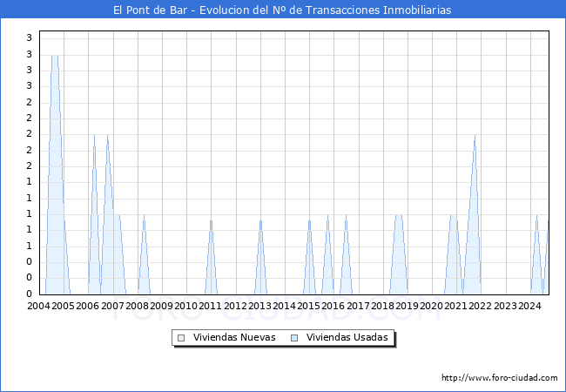Click the 2019 x-axis label

407,306
